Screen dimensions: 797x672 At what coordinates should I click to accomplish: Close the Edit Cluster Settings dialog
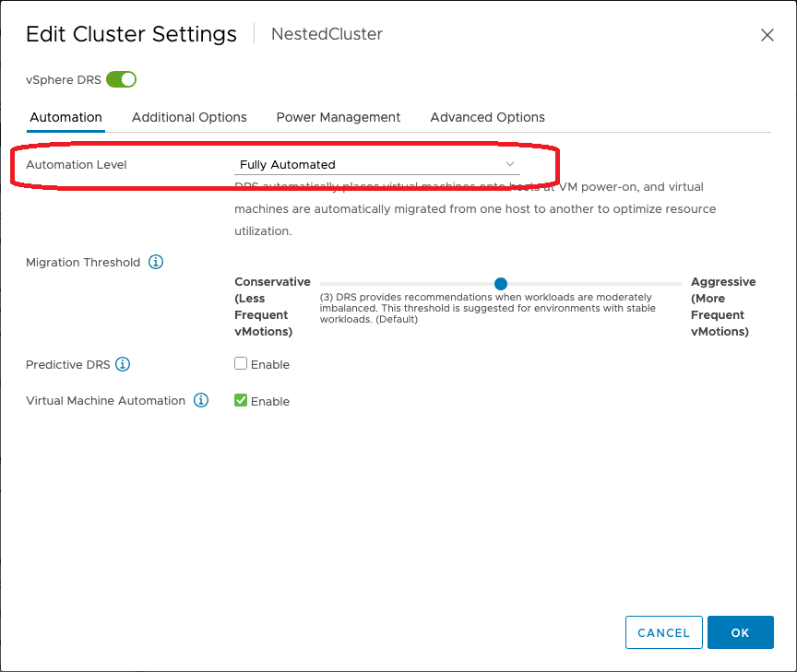click(767, 35)
